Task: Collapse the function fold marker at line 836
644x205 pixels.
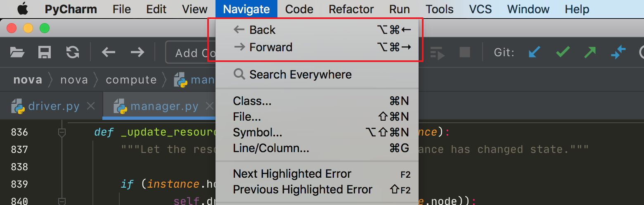Action: pos(62,132)
